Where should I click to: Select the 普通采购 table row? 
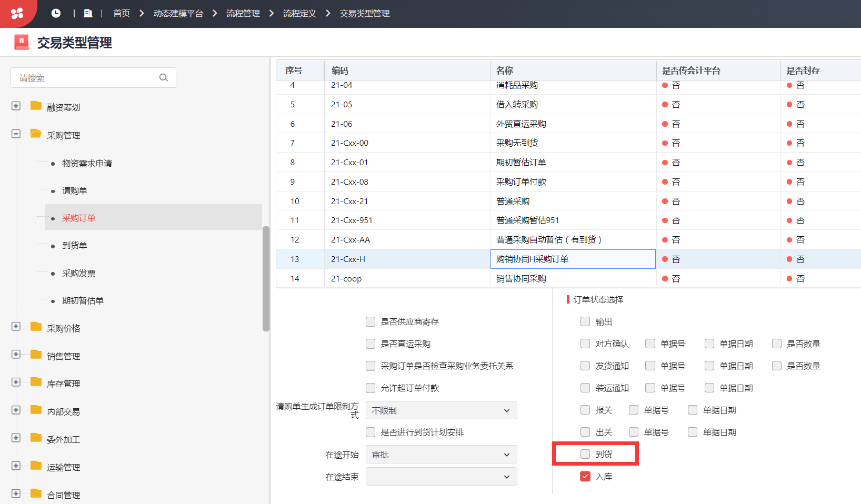pos(568,201)
